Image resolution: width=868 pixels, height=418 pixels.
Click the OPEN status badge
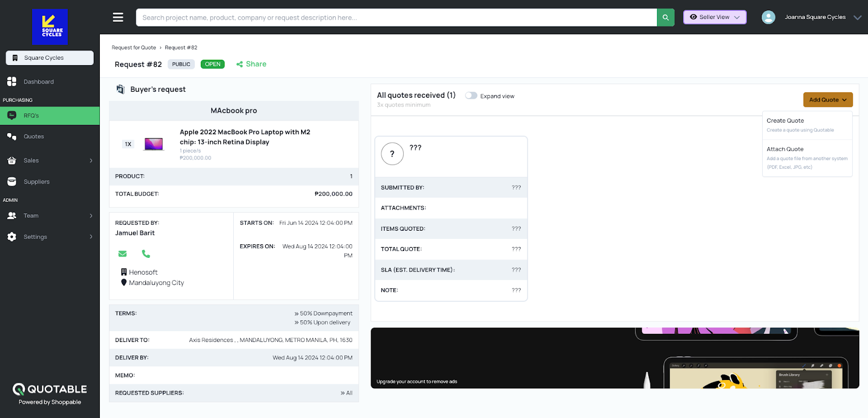(x=213, y=64)
